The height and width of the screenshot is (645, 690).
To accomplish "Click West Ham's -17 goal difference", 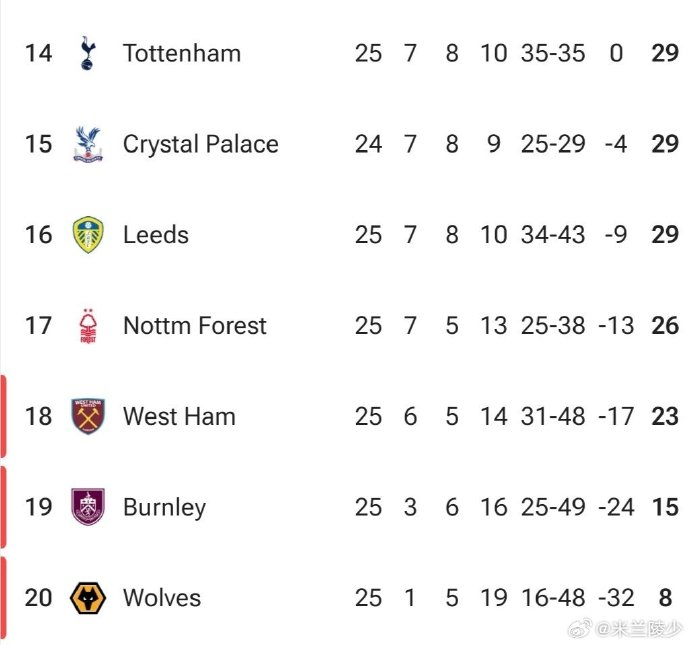I will 619,416.
